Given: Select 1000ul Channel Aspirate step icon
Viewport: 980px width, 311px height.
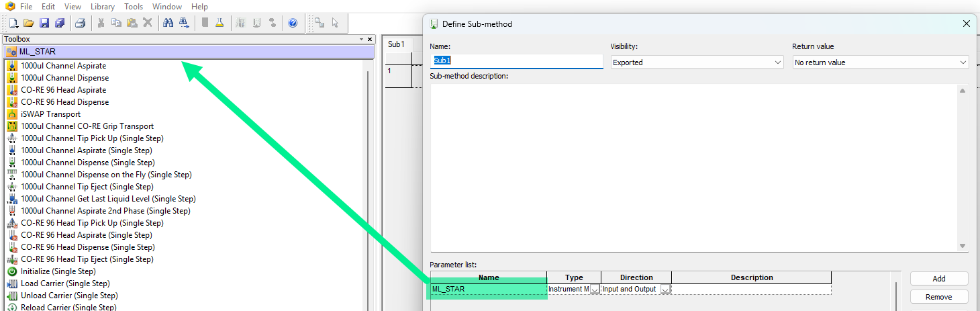Looking at the screenshot, I should [x=12, y=66].
